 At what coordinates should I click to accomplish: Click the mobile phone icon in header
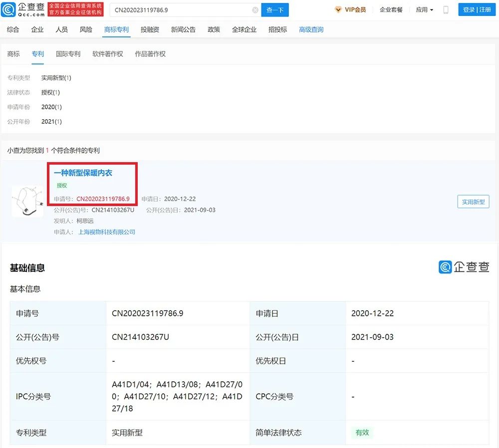point(446,9)
